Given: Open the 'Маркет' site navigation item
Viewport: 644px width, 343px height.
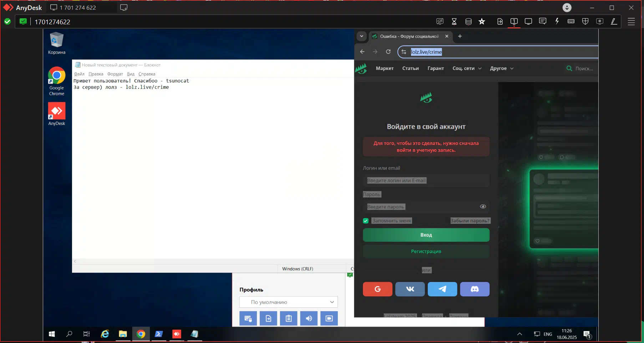Looking at the screenshot, I should coord(385,69).
